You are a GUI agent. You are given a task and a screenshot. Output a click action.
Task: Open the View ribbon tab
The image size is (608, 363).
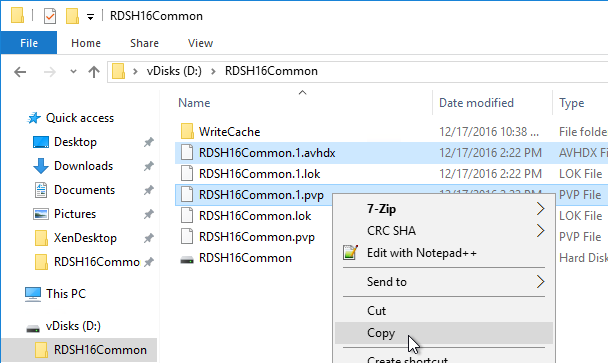click(200, 43)
